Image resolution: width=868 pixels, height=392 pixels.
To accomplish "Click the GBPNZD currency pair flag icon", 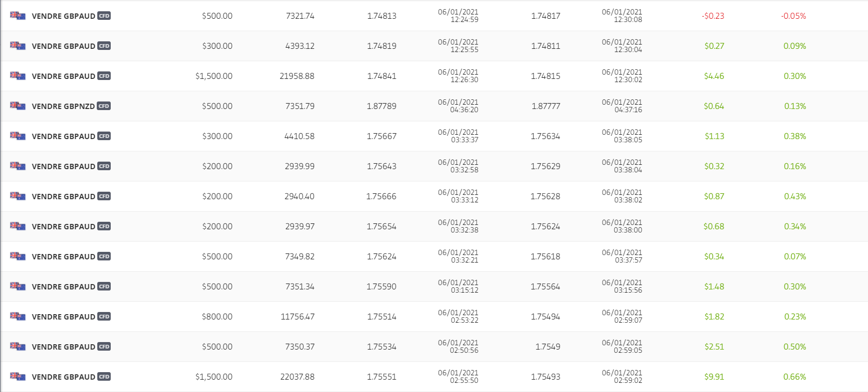I will 18,106.
